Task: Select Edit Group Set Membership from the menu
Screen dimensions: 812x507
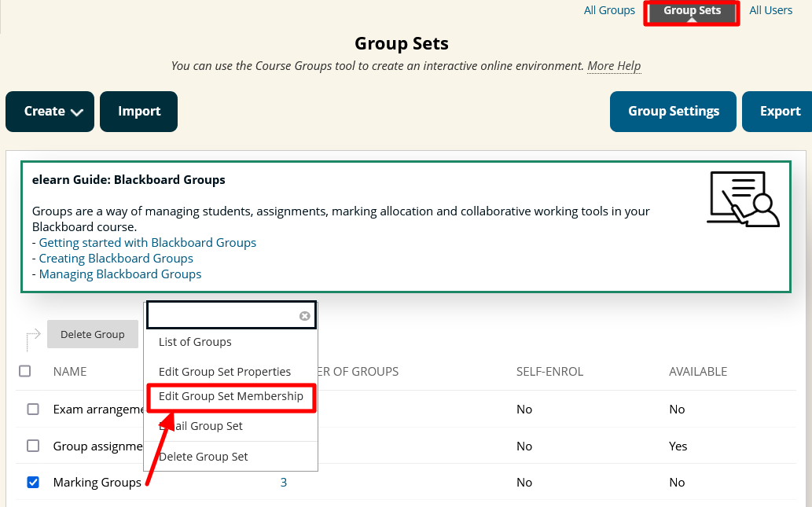Action: [230, 398]
